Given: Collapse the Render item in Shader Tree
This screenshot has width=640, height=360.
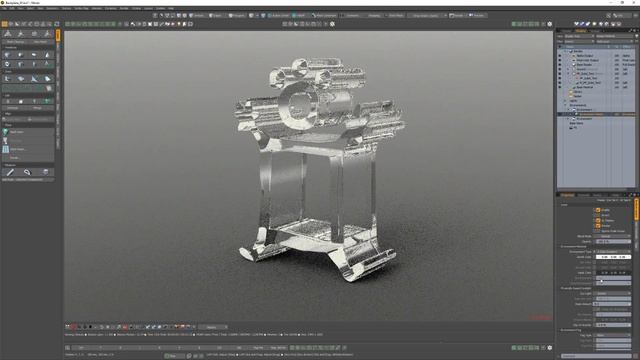Looking at the screenshot, I should (565, 51).
